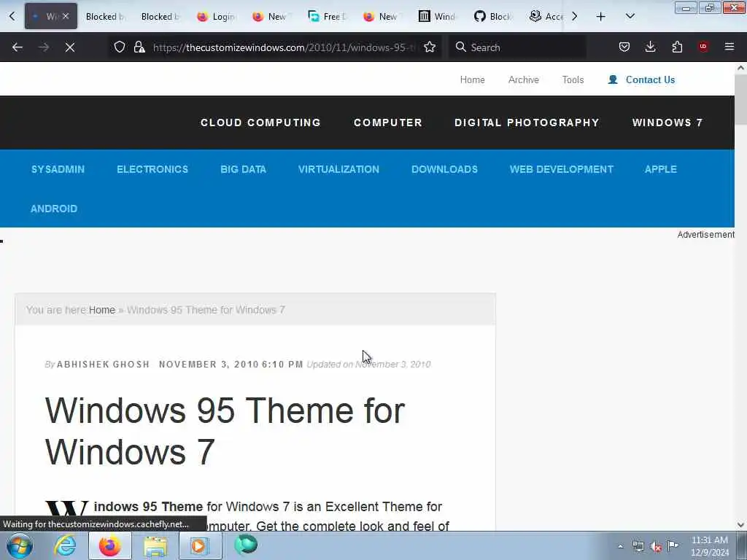
Task: Switch to the GitHub 'Block' tab
Action: tap(492, 17)
